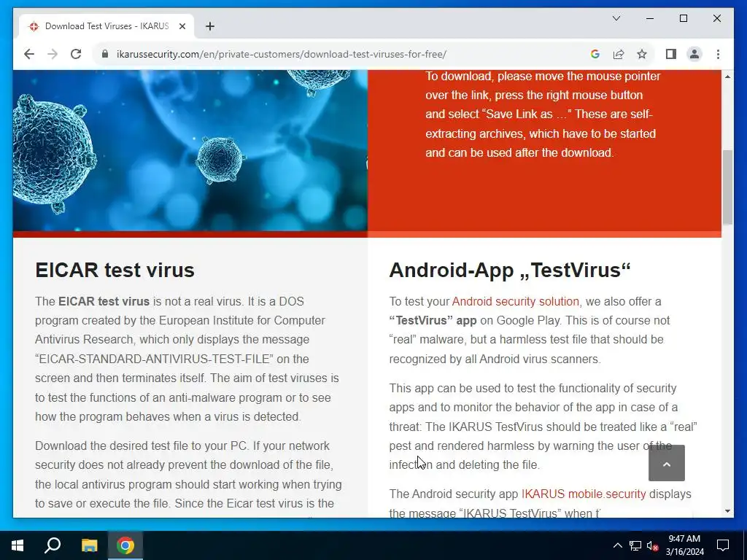Open the Chrome profile avatar
The height and width of the screenshot is (560, 747).
click(x=694, y=54)
